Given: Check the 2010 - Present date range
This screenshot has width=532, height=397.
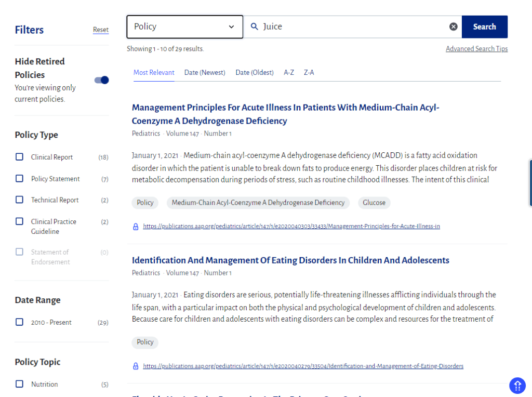Looking at the screenshot, I should [20, 322].
